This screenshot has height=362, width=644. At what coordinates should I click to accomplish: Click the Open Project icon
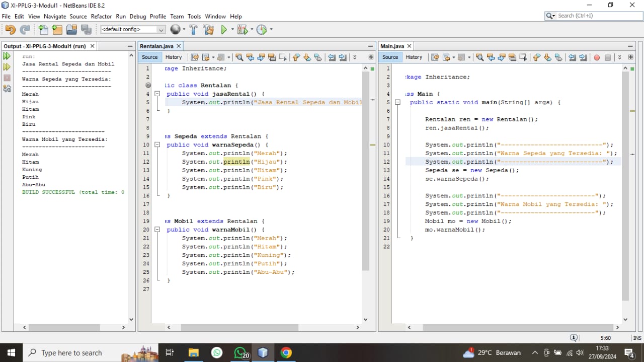tap(71, 30)
